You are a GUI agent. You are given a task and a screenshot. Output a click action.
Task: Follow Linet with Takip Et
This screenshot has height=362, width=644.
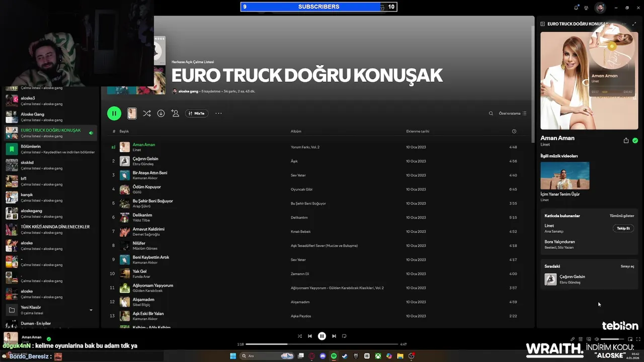click(623, 228)
